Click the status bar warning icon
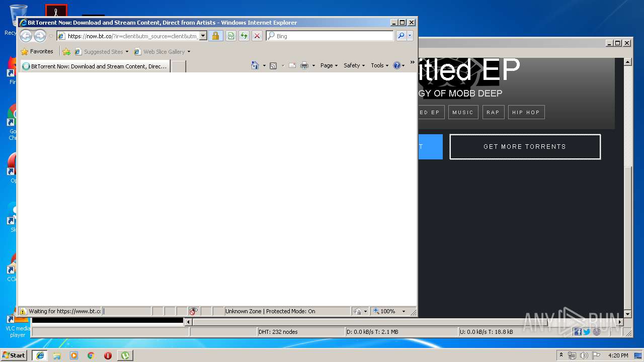This screenshot has width=644, height=362. click(23, 311)
